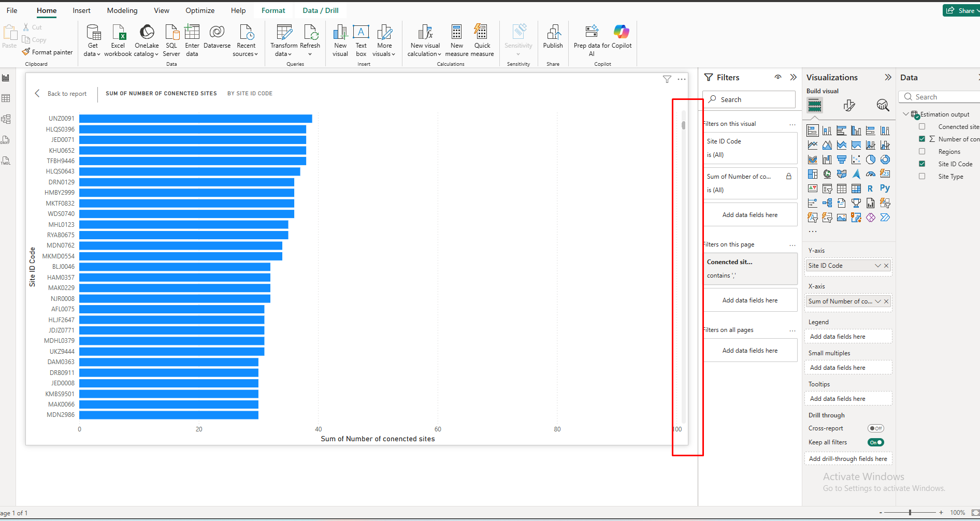The width and height of the screenshot is (980, 521).
Task: Insert a Text box
Action: 361,33
